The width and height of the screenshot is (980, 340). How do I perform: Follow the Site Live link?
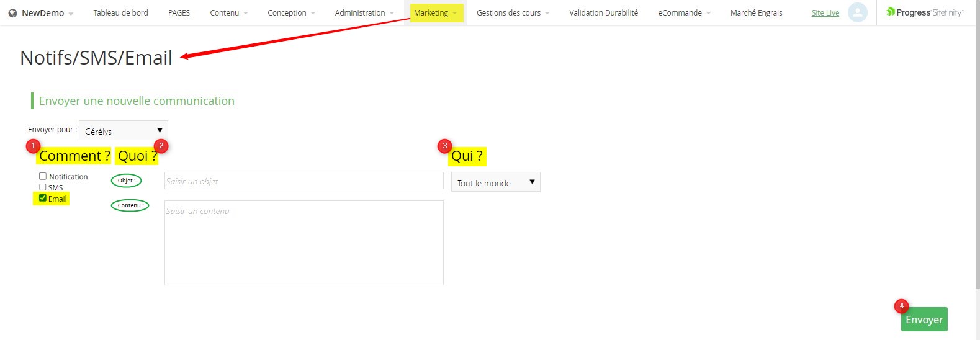[x=825, y=13]
